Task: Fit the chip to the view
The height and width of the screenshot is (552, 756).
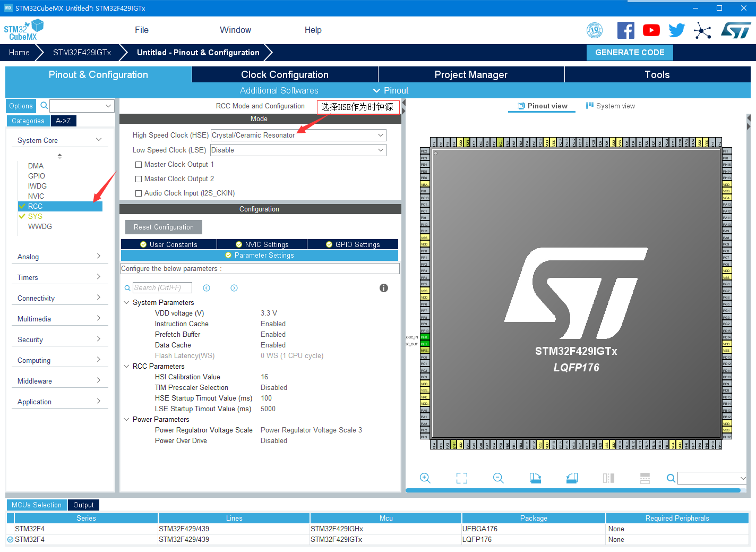Action: (462, 478)
